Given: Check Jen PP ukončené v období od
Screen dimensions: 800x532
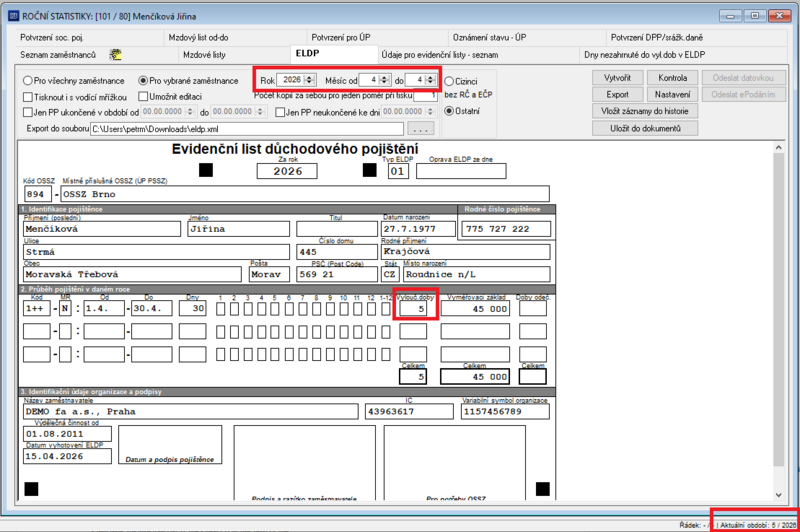Looking at the screenshot, I should click(28, 112).
